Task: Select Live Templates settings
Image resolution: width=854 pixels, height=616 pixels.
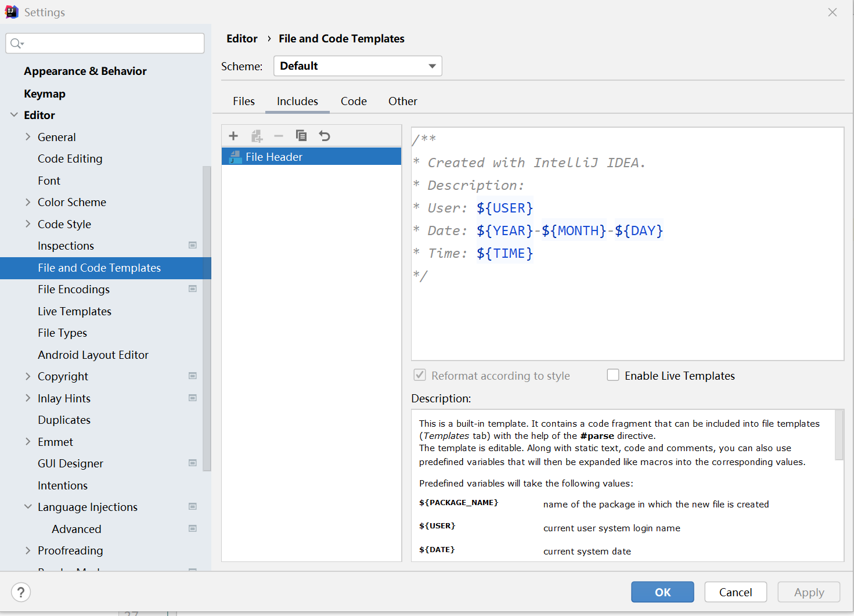Action: [x=75, y=311]
